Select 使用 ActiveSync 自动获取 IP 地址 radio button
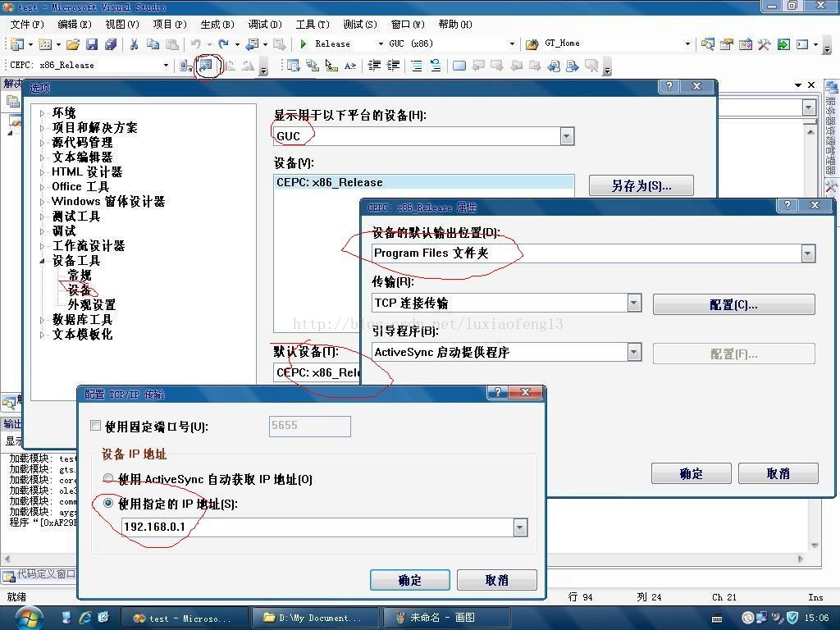Viewport: 840px width, 630px height. click(108, 478)
